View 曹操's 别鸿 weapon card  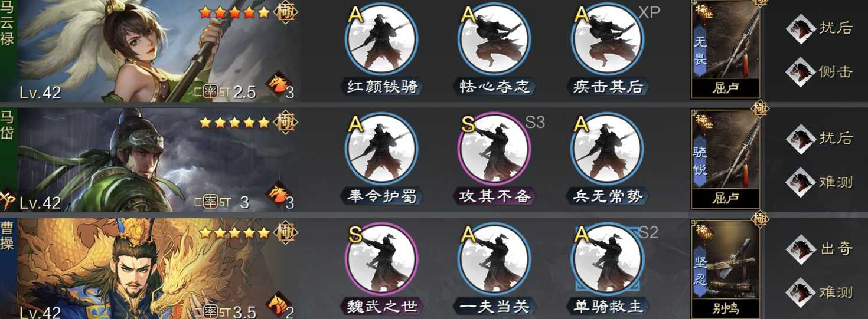726,268
